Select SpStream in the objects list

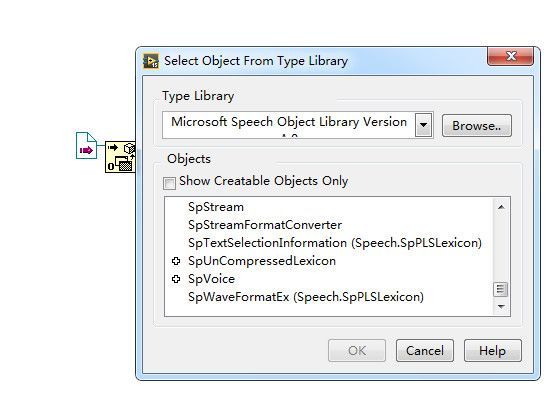(216, 207)
